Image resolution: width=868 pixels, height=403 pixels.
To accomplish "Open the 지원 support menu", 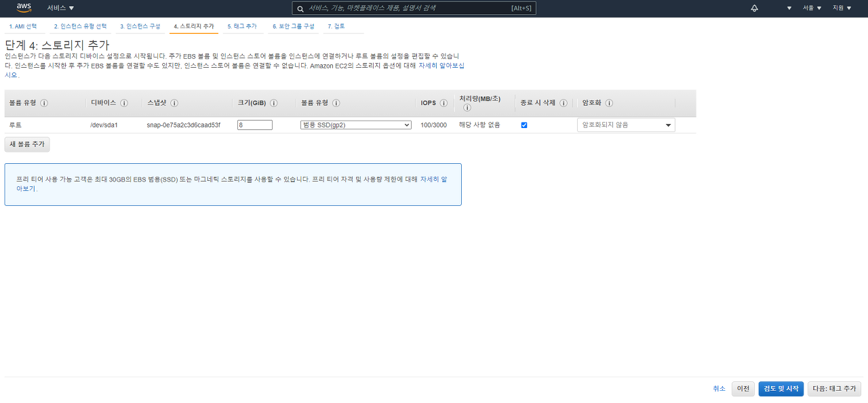I will [x=842, y=7].
